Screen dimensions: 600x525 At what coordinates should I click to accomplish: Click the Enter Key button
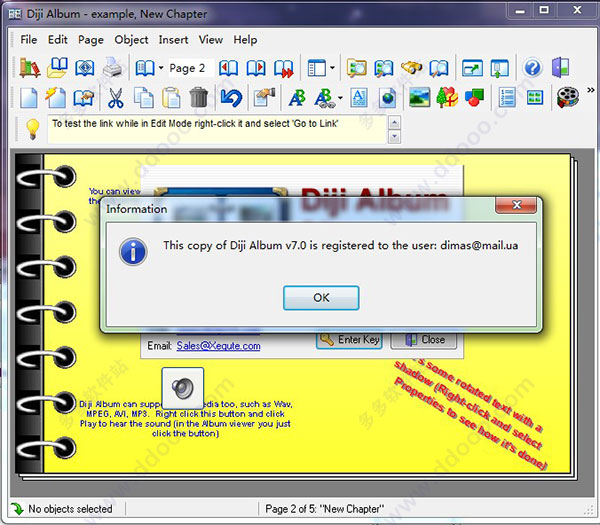click(349, 339)
